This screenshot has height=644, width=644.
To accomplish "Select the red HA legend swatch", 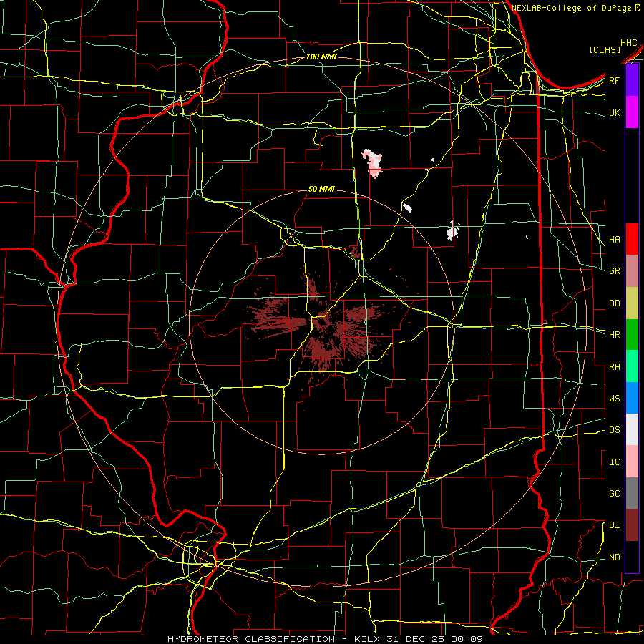I will coord(632,239).
